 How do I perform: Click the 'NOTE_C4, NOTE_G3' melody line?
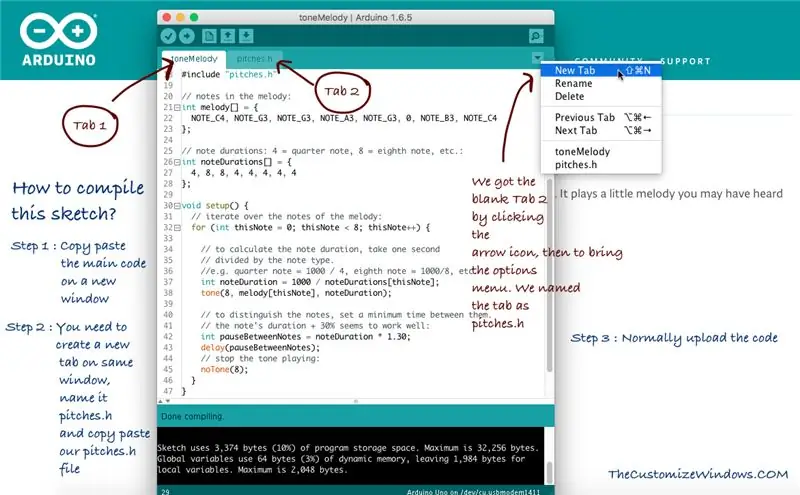tap(344, 118)
